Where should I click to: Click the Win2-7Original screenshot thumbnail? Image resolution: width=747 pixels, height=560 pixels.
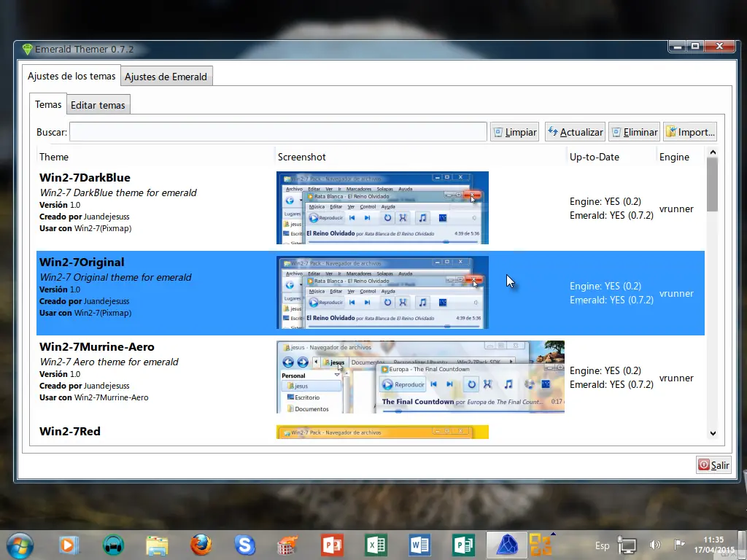[382, 292]
